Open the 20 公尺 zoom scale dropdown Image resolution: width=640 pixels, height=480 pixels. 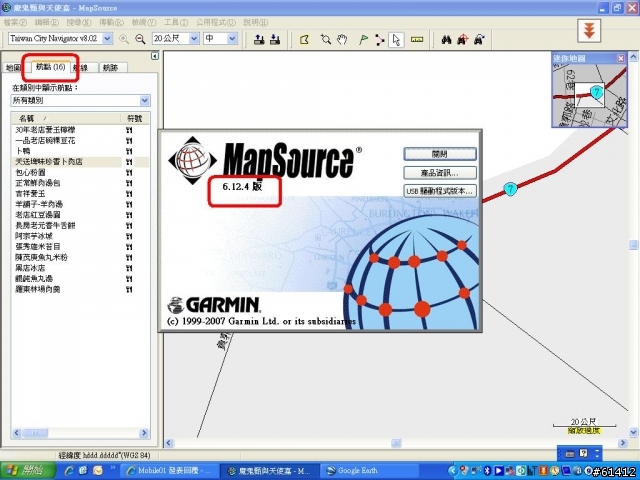point(194,39)
